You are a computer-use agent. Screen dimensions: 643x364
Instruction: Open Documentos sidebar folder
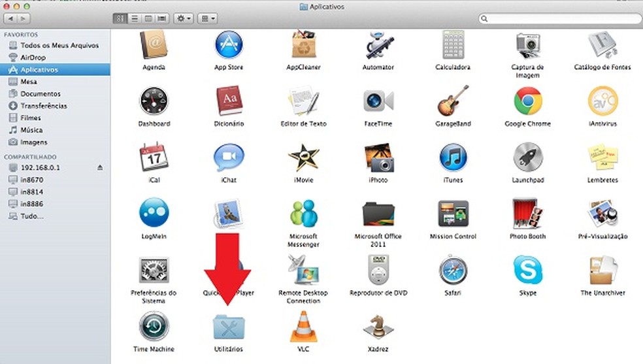pyautogui.click(x=55, y=94)
